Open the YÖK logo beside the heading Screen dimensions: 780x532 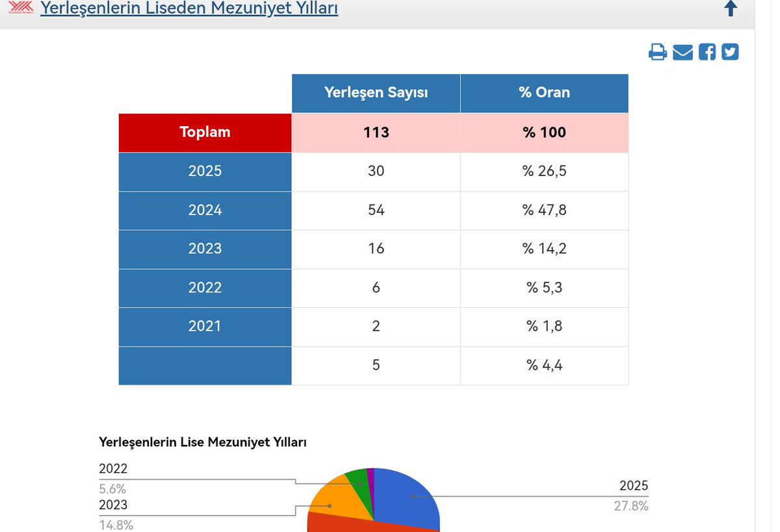21,8
